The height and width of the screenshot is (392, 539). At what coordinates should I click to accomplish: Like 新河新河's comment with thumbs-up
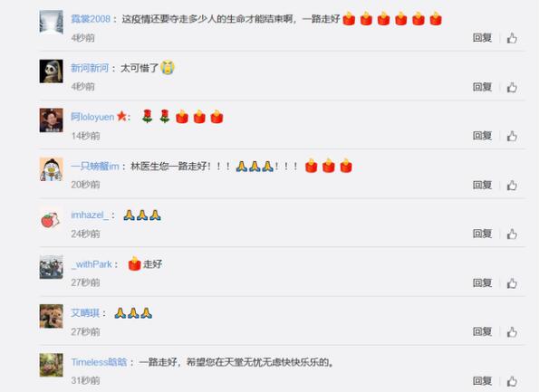(x=512, y=87)
